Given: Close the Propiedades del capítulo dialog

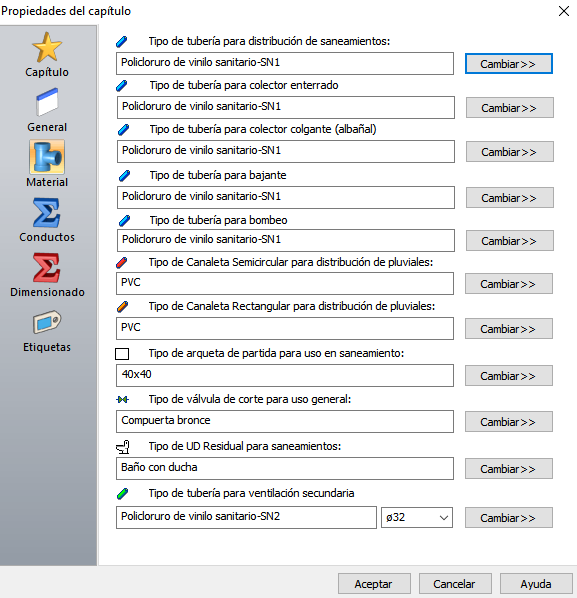Looking at the screenshot, I should (x=564, y=11).
